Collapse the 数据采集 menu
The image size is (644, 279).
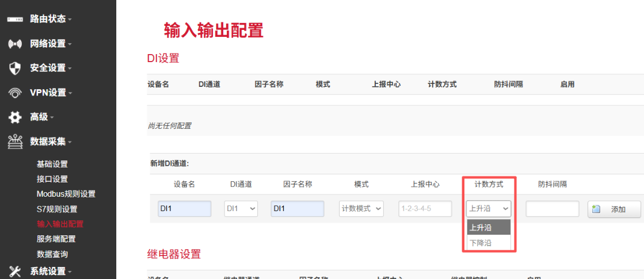point(51,142)
